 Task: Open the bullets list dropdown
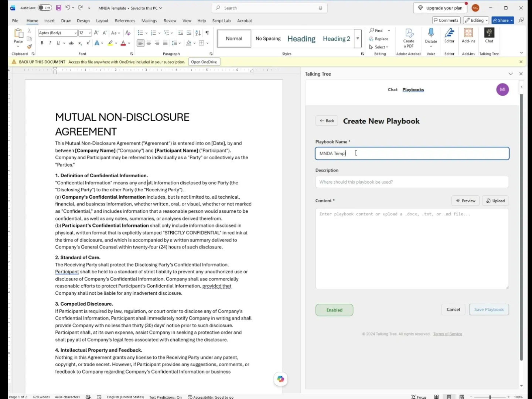click(x=146, y=33)
